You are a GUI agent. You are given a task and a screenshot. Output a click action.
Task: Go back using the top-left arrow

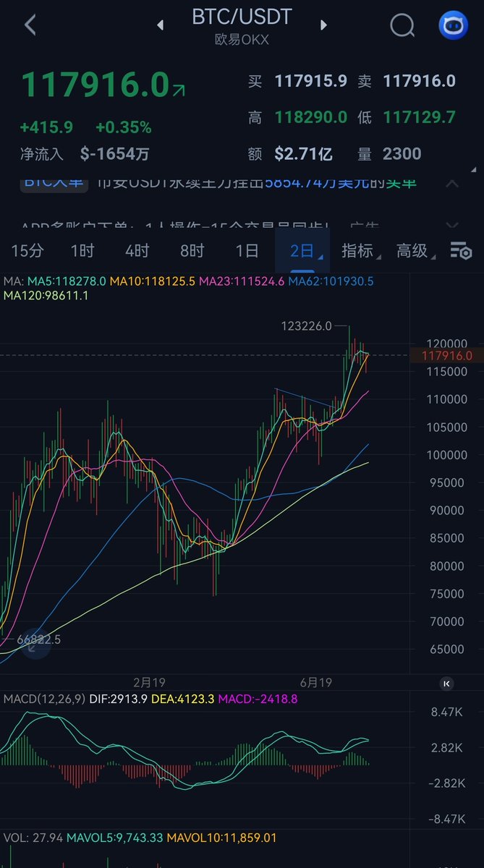click(x=30, y=25)
